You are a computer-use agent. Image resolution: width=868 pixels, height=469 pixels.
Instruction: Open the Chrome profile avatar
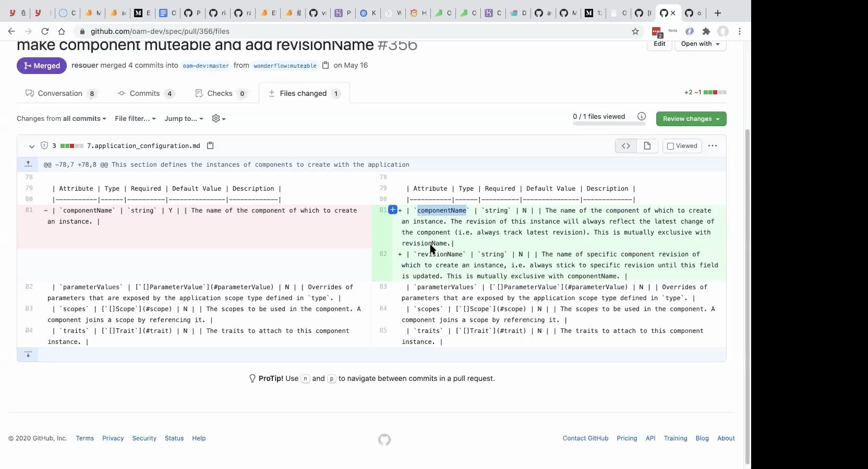click(723, 31)
